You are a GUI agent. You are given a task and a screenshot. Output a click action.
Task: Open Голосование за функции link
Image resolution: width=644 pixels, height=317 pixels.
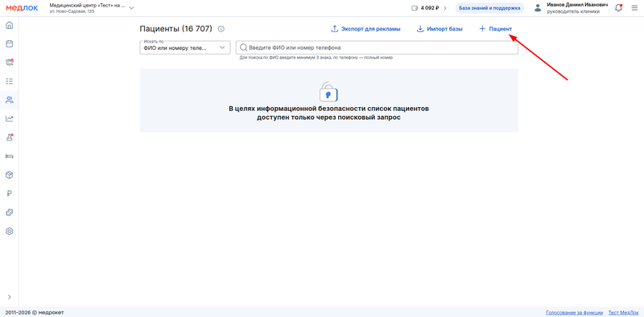(575, 312)
